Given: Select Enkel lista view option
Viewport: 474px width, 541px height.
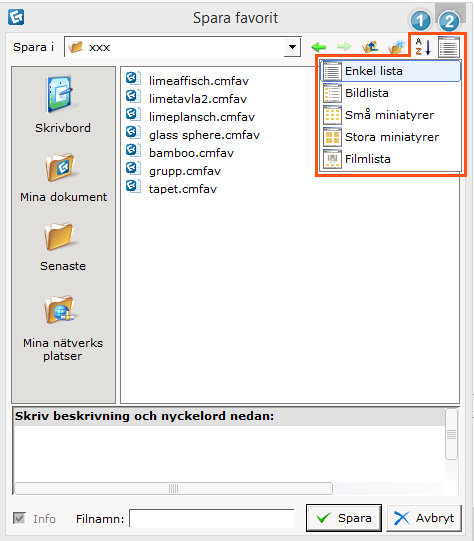Looking at the screenshot, I should (391, 71).
